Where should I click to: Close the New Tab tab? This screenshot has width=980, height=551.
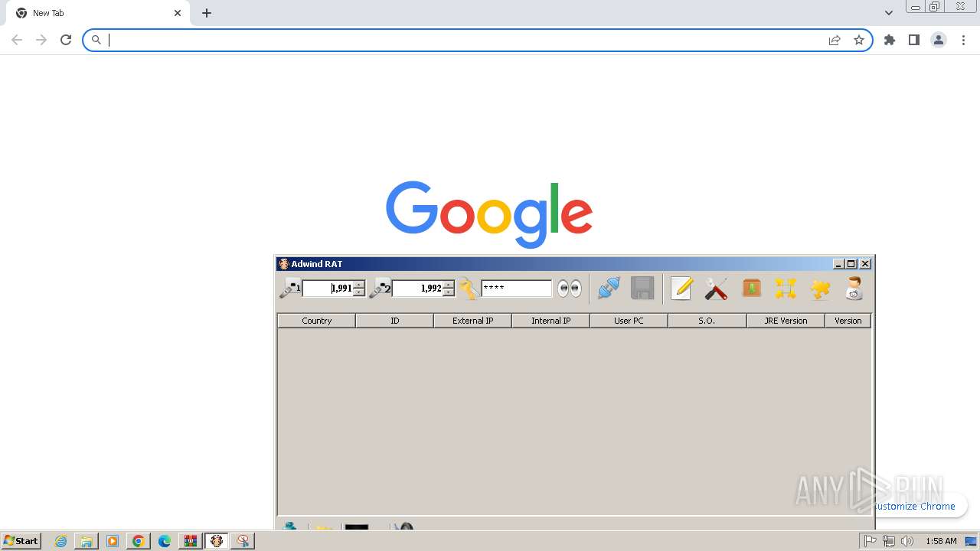[x=178, y=13]
